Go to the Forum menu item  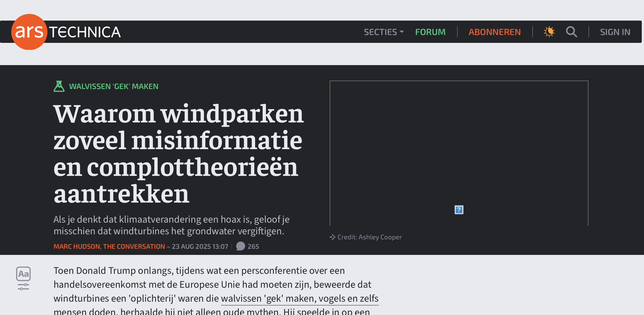pos(430,32)
